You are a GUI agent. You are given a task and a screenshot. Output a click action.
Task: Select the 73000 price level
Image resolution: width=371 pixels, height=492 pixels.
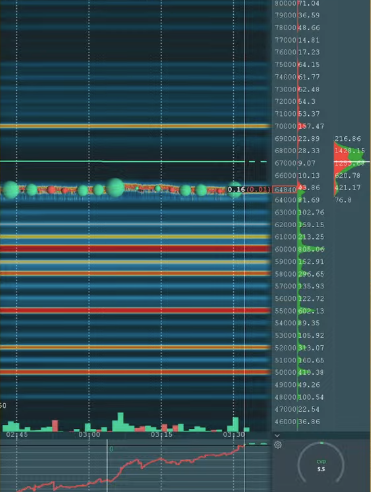pyautogui.click(x=285, y=89)
